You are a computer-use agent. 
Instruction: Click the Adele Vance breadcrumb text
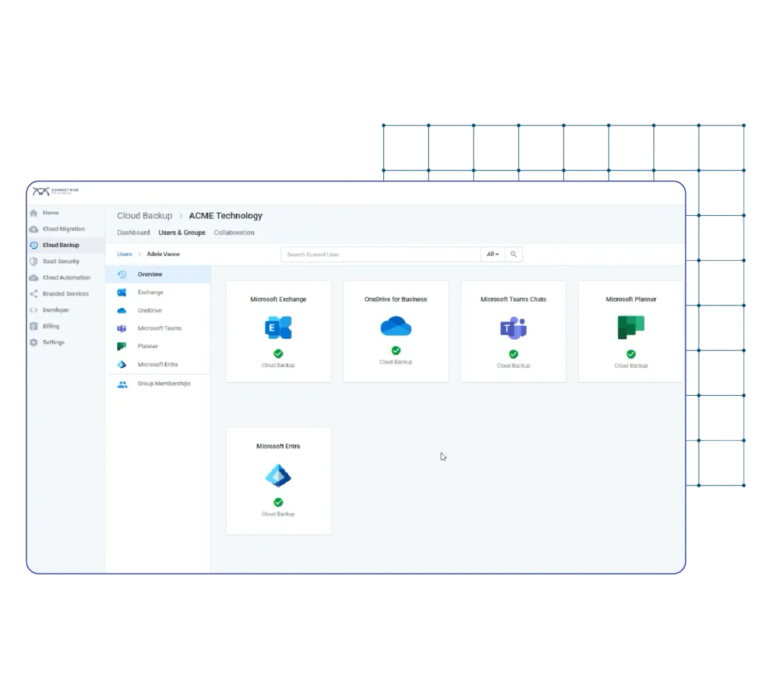[163, 254]
